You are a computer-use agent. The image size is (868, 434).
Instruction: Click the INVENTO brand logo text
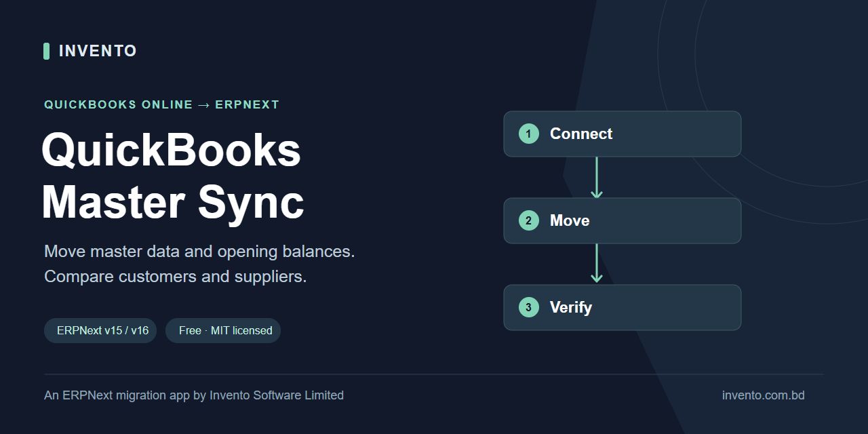[x=98, y=51]
